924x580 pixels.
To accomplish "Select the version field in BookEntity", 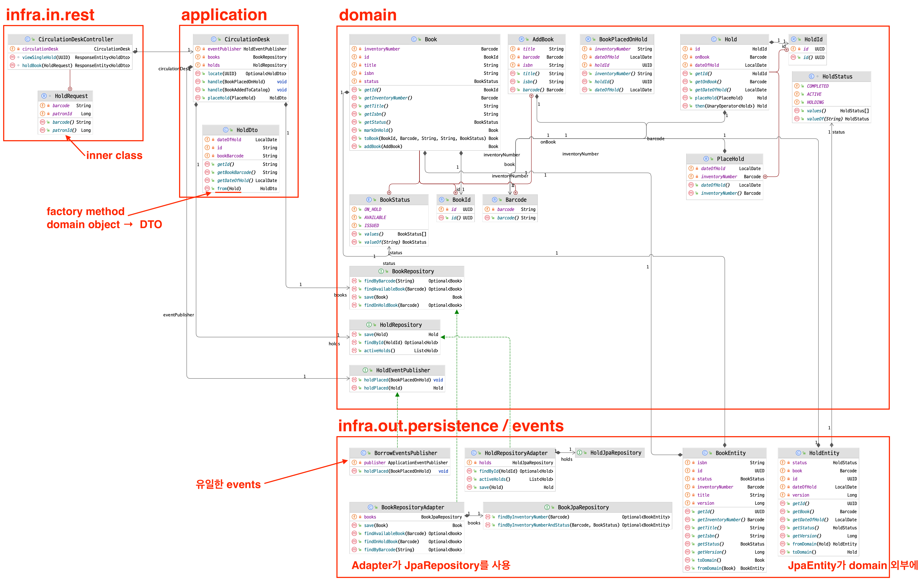I will pyautogui.click(x=725, y=503).
